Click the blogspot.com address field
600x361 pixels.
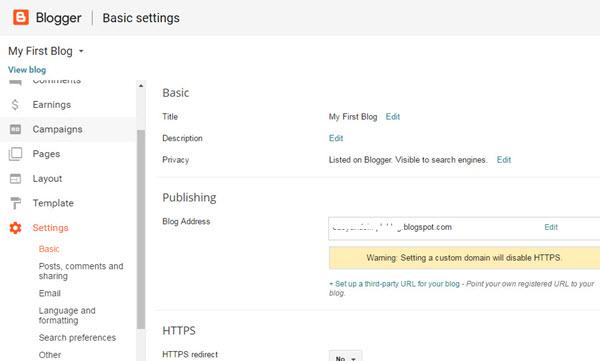[x=464, y=229]
